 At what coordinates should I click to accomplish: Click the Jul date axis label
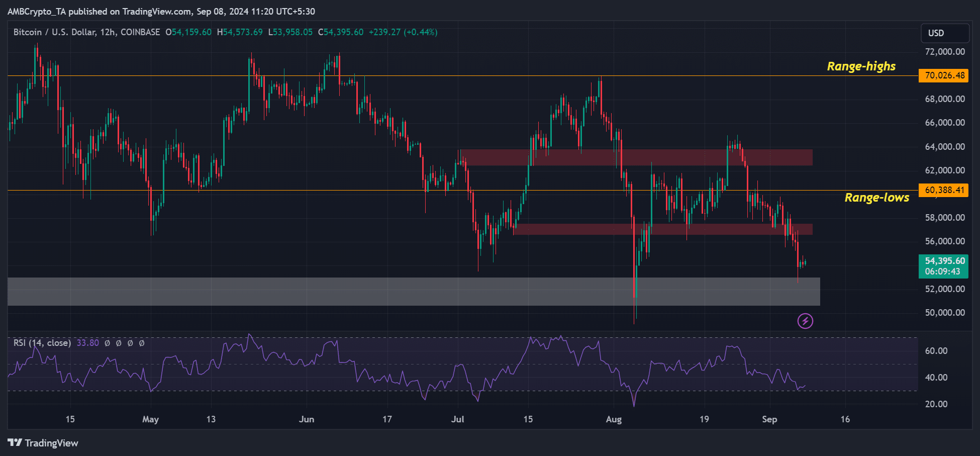pos(458,419)
